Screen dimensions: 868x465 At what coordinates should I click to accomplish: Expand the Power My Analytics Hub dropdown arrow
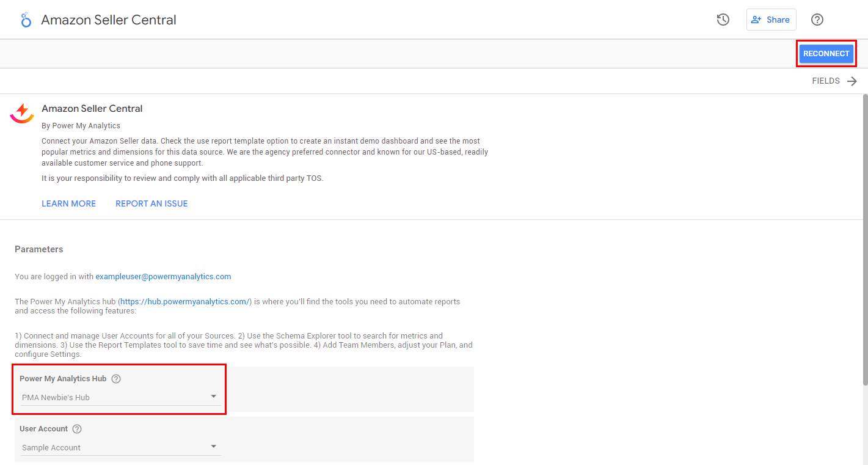pyautogui.click(x=214, y=397)
